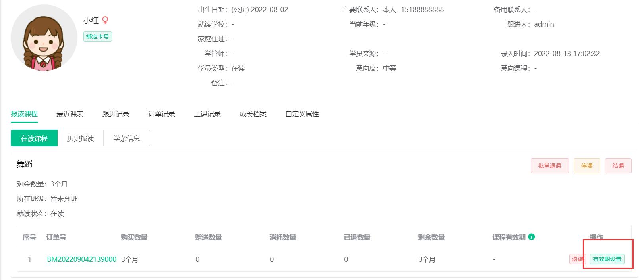View the 订单记录 tab
Viewport: 644px width, 280px height.
[161, 114]
